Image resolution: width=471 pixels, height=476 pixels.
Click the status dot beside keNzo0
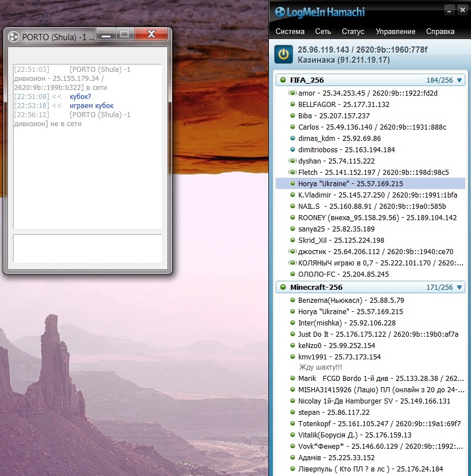coord(293,345)
